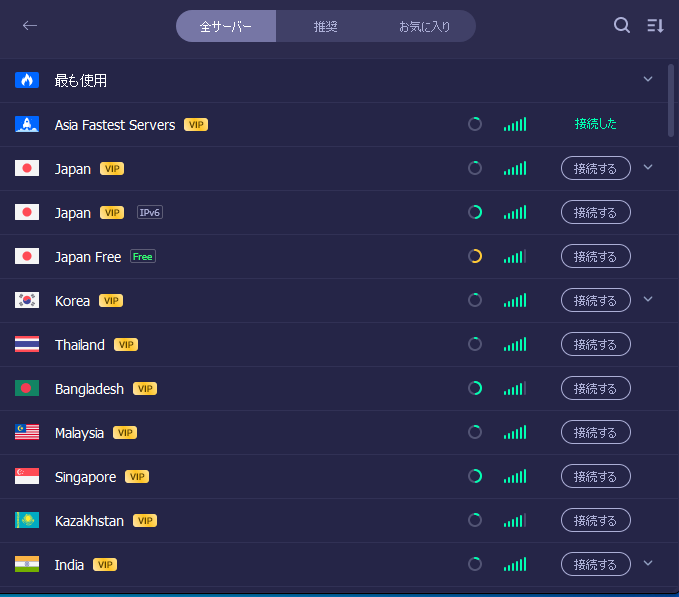Click the Bangladesh flag icon
The image size is (679, 597).
27,389
